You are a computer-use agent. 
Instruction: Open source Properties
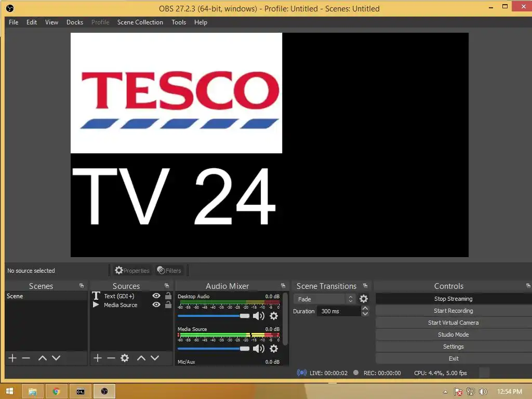tap(132, 270)
